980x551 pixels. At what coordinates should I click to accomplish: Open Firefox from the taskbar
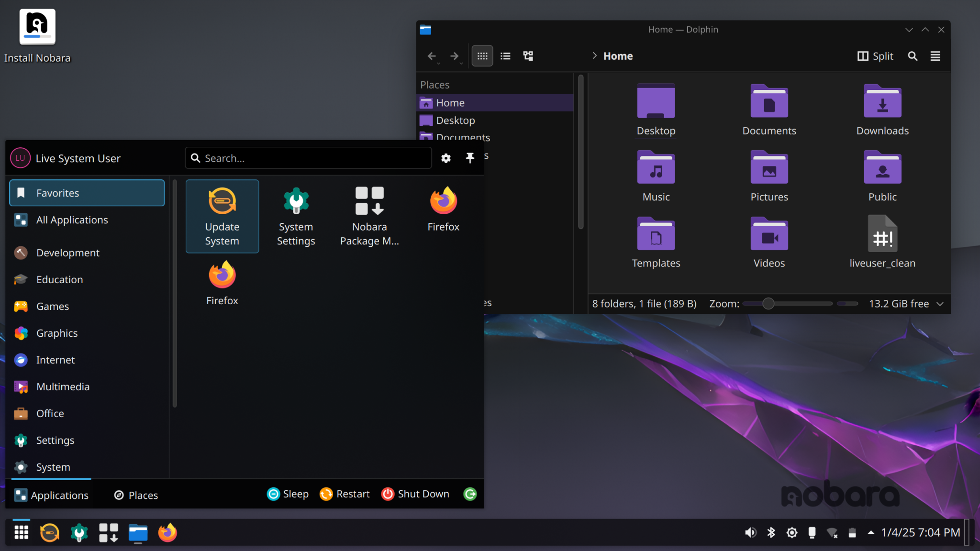coord(167,532)
